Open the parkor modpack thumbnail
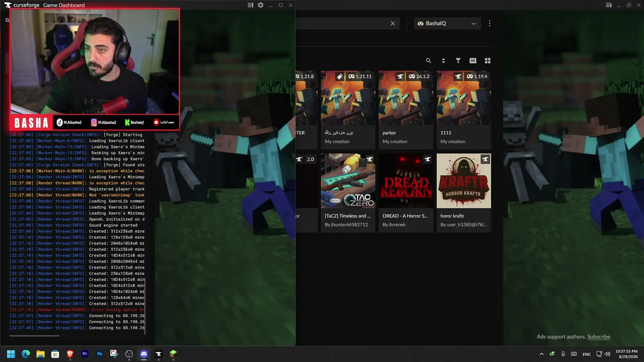This screenshot has height=362, width=644. (x=406, y=98)
